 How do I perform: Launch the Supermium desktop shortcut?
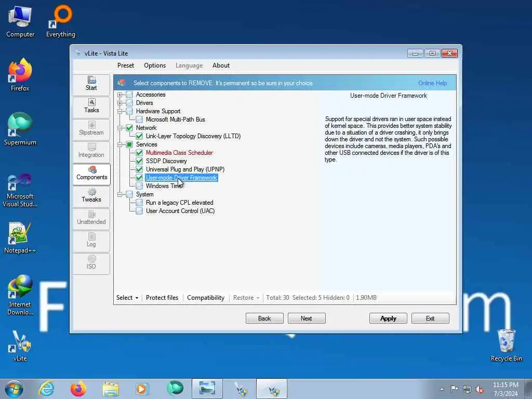pos(20,129)
